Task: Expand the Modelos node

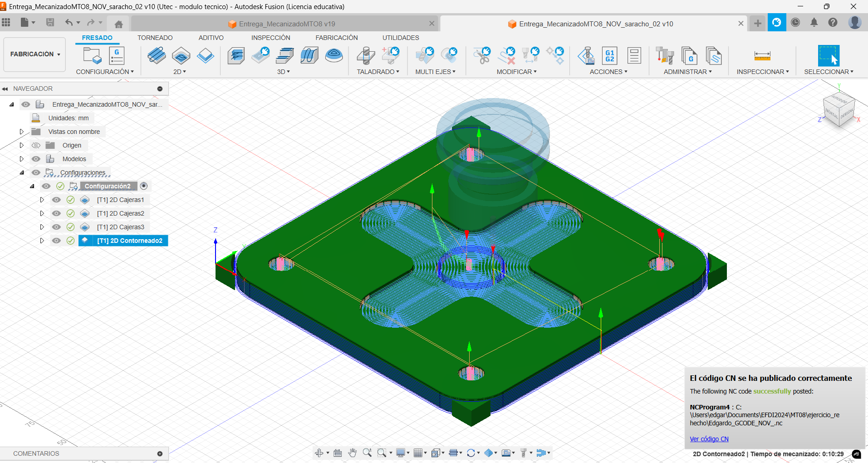Action: click(21, 159)
